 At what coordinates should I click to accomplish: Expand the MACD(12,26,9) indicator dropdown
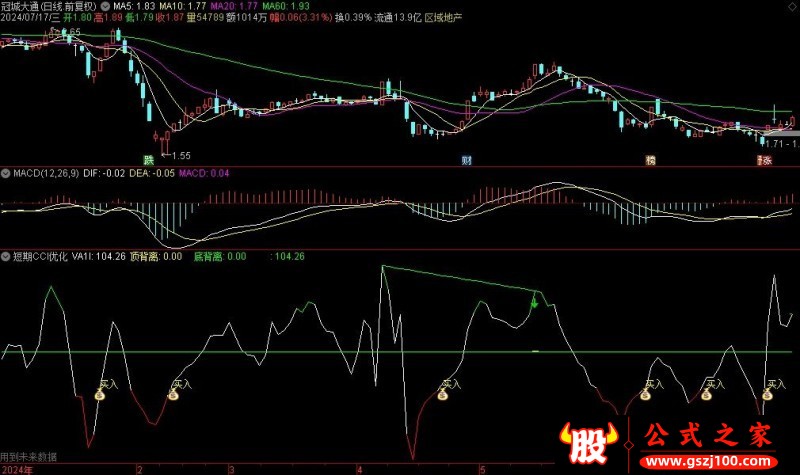(6, 173)
